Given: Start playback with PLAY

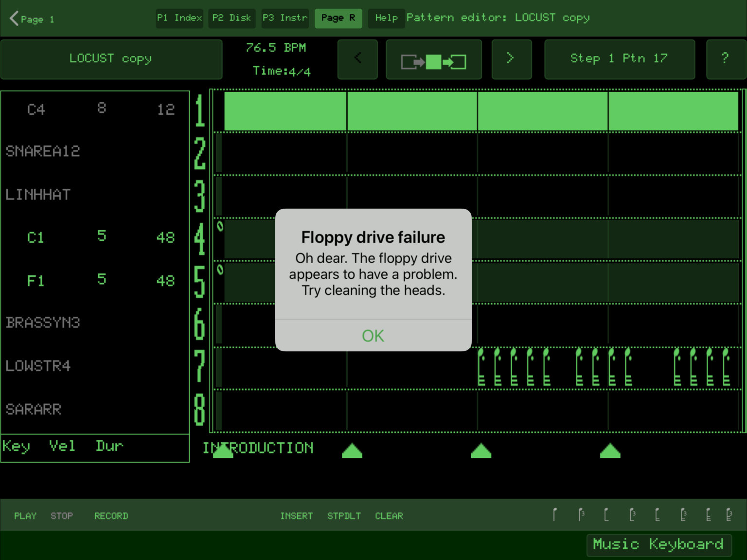Looking at the screenshot, I should 25,516.
